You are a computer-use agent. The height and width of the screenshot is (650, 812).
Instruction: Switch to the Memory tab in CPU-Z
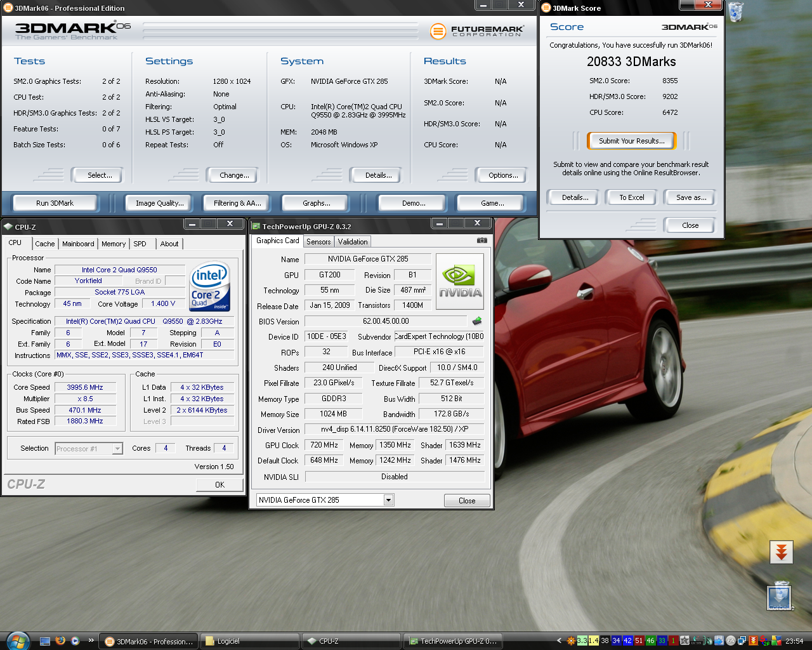[114, 244]
